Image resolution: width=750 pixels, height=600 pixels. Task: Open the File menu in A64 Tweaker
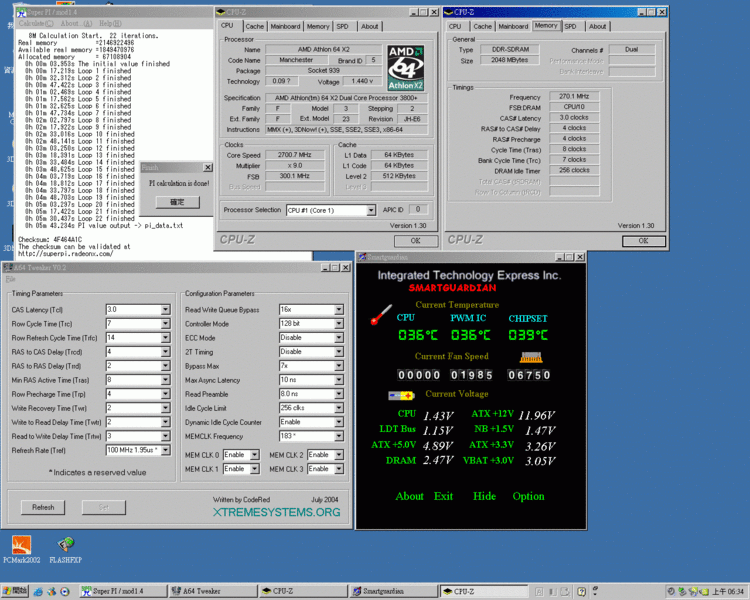(11, 279)
